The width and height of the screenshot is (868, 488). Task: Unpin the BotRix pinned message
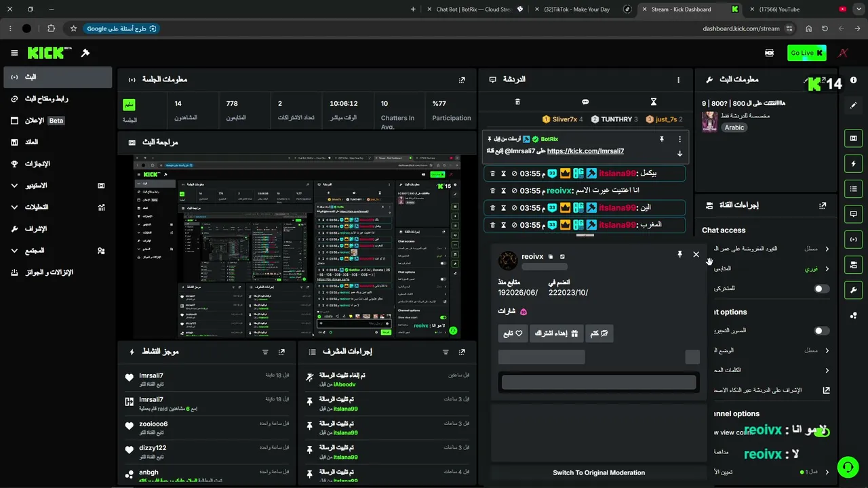[661, 139]
